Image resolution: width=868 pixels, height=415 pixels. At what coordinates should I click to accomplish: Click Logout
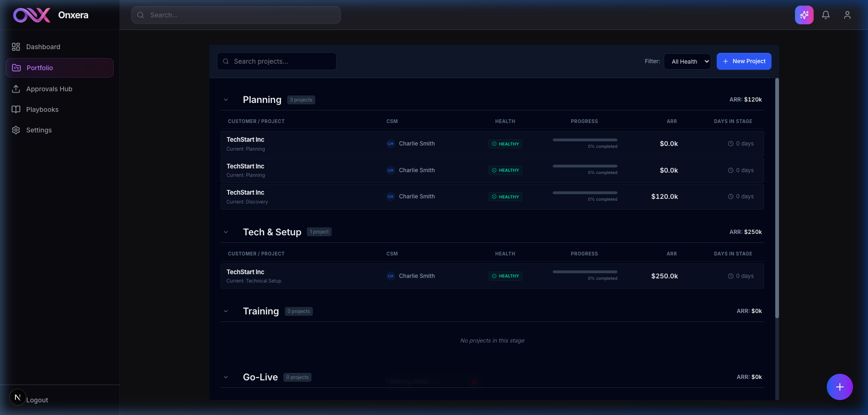(x=37, y=400)
